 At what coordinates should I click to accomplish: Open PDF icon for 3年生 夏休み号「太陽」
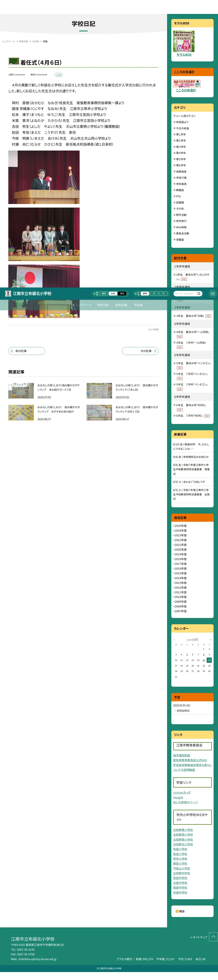(x=208, y=316)
